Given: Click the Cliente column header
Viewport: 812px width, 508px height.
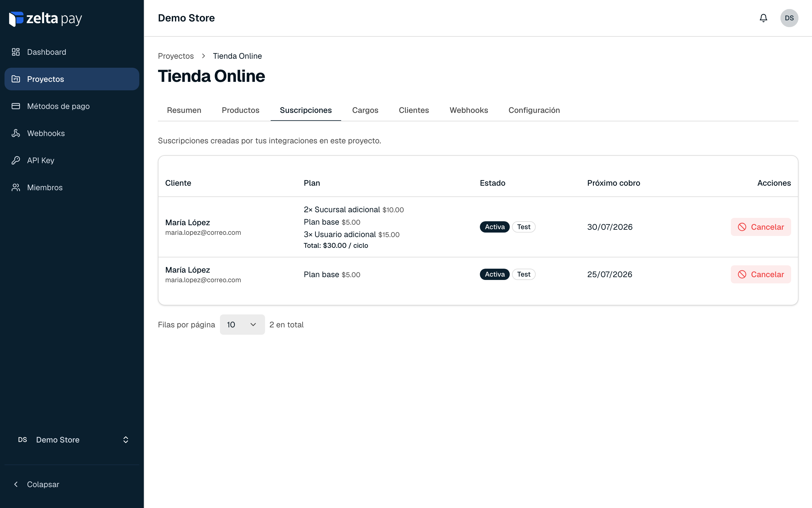Looking at the screenshot, I should [178, 183].
